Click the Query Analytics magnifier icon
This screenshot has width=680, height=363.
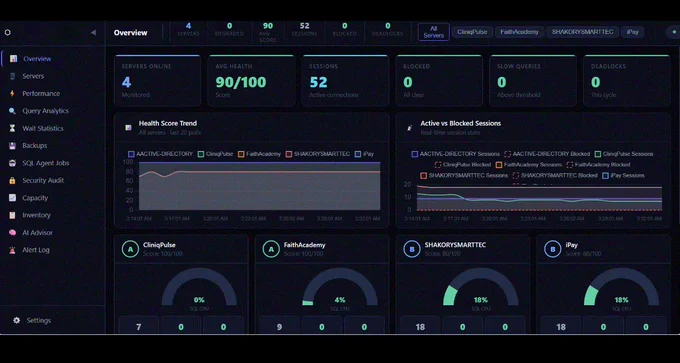coord(13,111)
